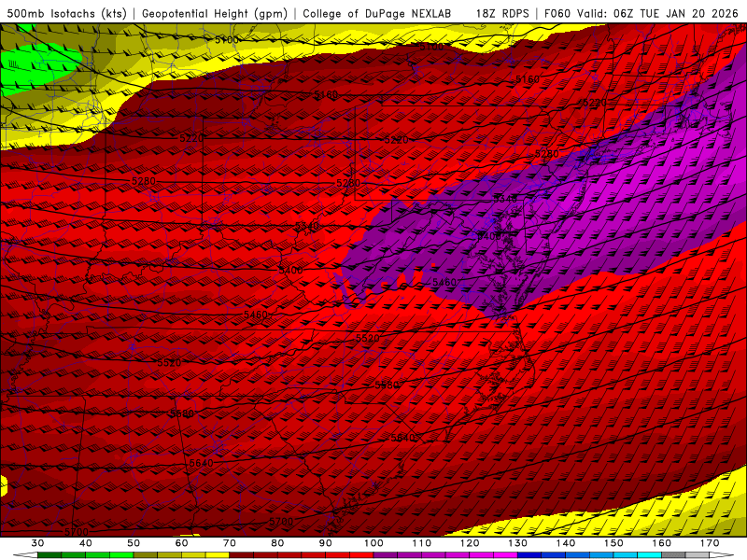Image resolution: width=747 pixels, height=560 pixels.
Task: Select the cyan 155-160 kt color bar segment
Action: click(649, 554)
